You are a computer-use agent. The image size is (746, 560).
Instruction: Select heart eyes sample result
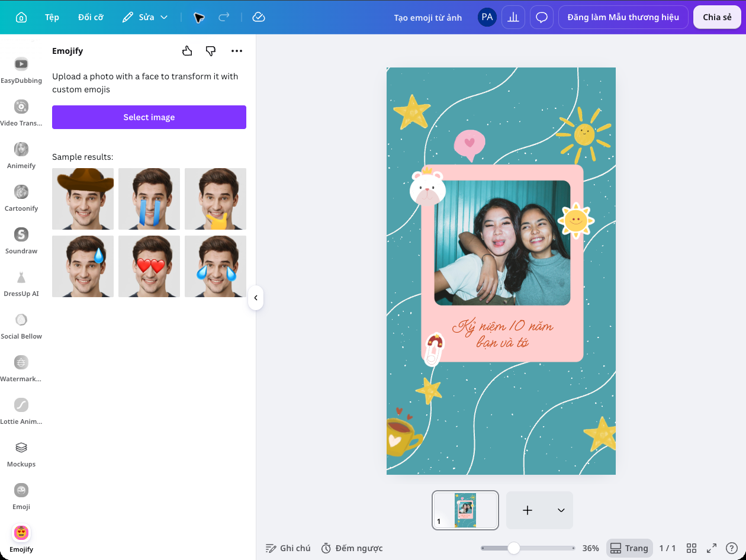click(149, 266)
